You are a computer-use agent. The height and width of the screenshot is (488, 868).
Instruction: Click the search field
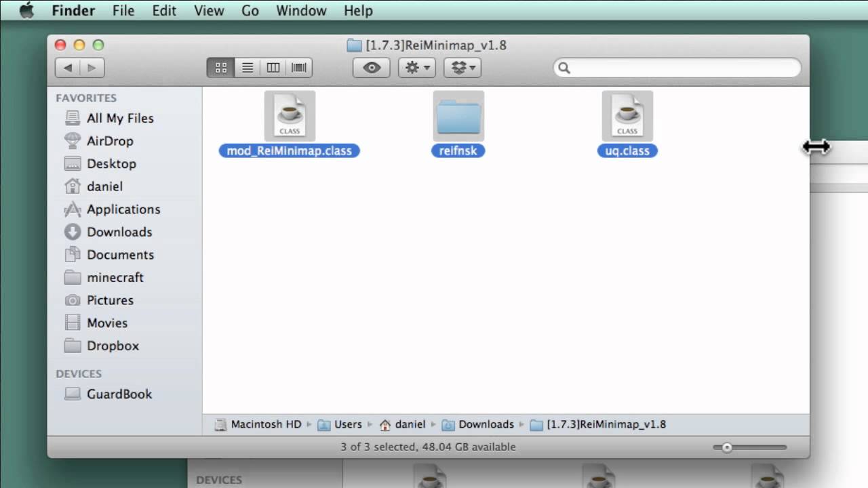click(x=677, y=68)
